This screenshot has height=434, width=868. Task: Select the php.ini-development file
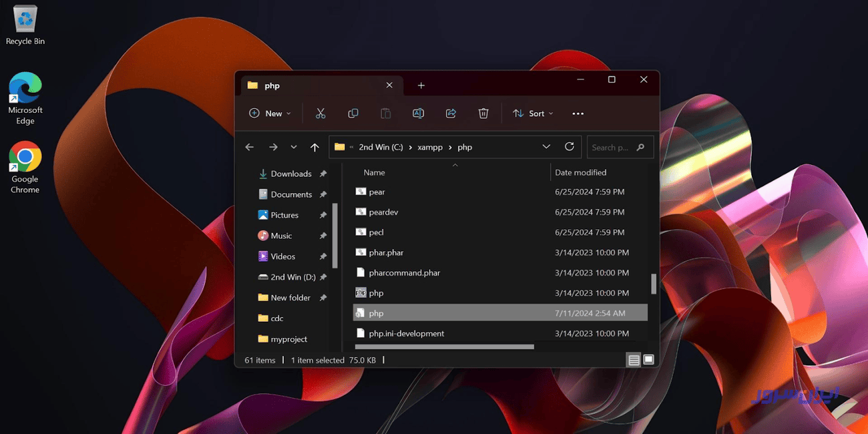click(406, 333)
